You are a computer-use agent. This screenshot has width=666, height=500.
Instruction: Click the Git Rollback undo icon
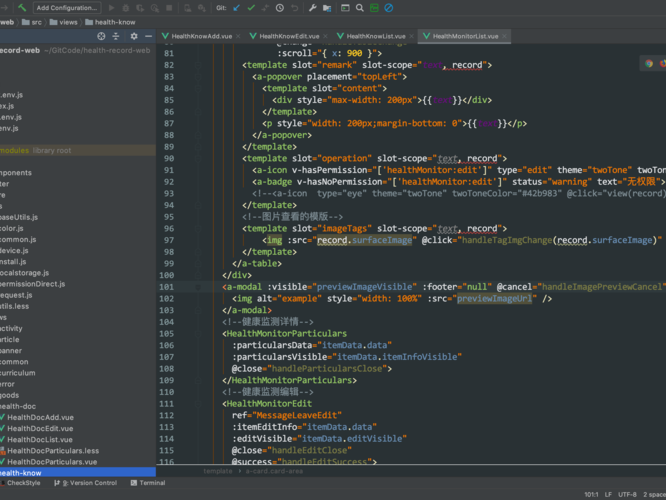(x=294, y=8)
